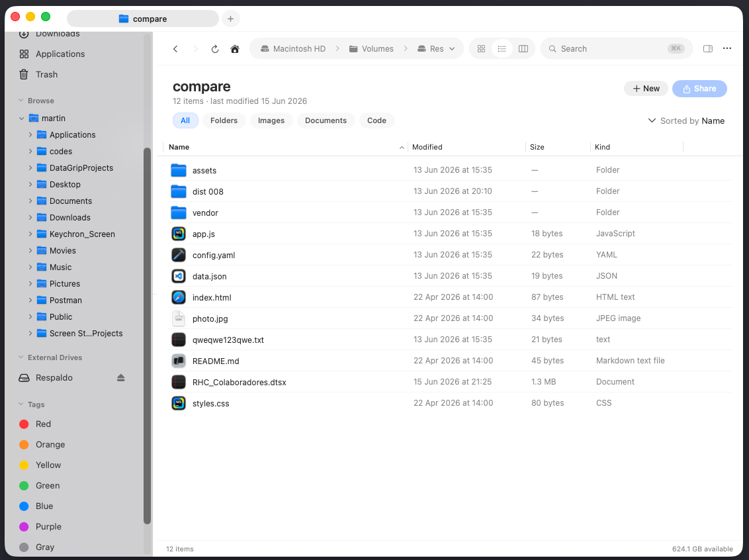Navigate to Volumes breadcrumb
This screenshot has width=749, height=560.
tap(372, 49)
